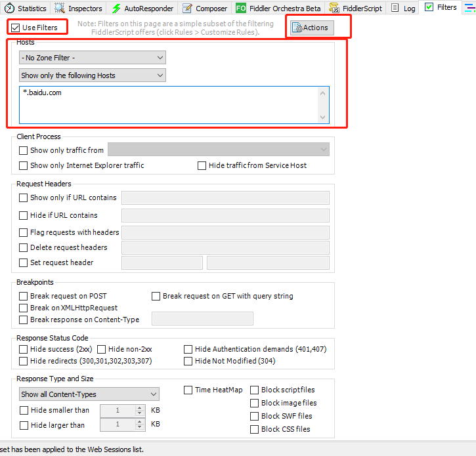
Task: Click the Inspectors magnifier icon
Action: pos(60,9)
